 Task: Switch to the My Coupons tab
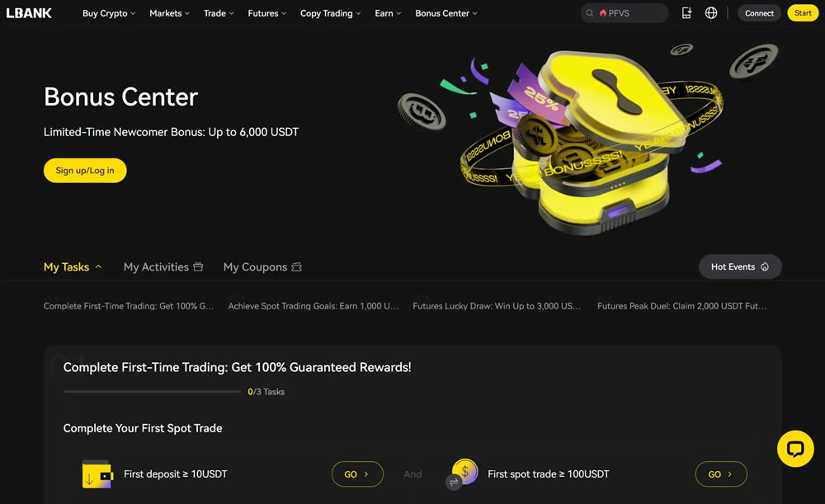(262, 266)
